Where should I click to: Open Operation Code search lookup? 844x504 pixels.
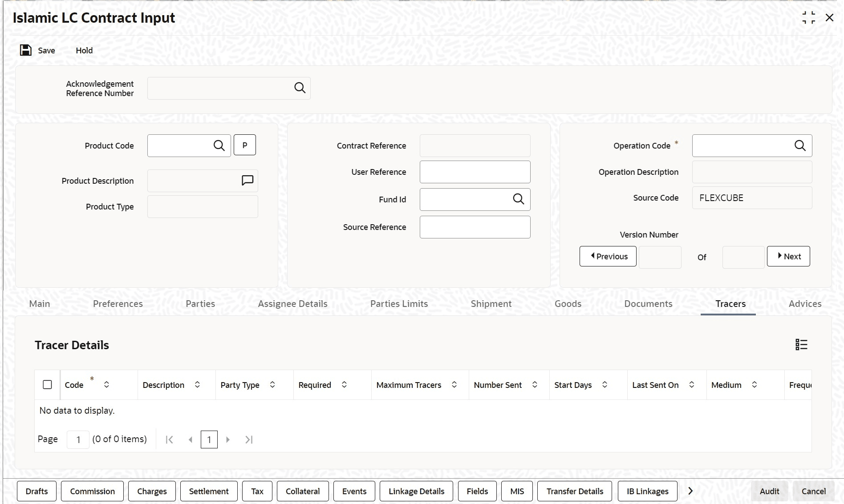pyautogui.click(x=800, y=145)
